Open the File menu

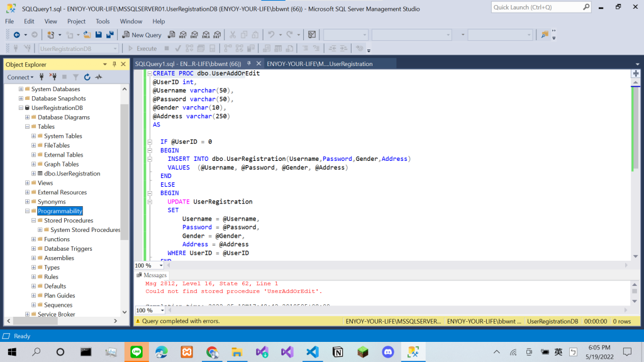point(9,21)
